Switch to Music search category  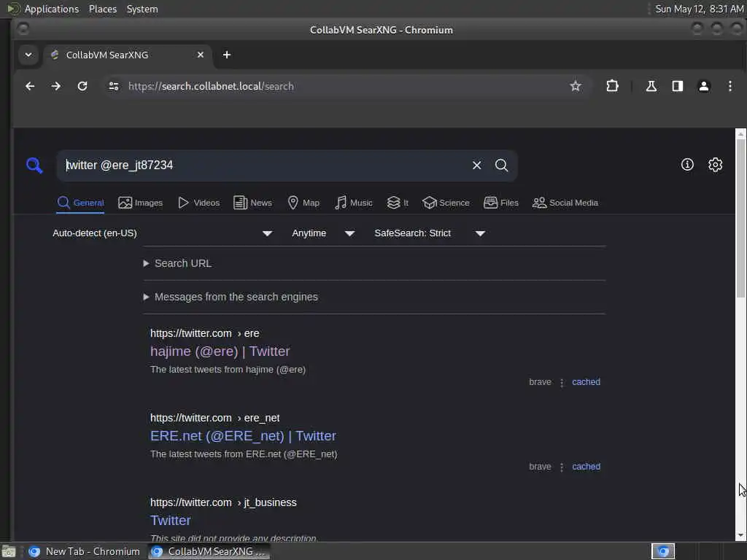[x=354, y=203]
